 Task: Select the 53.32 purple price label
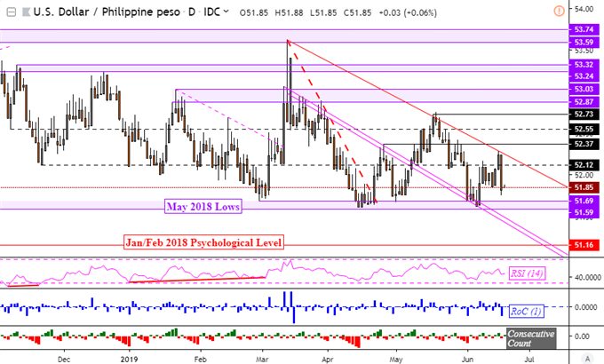click(584, 64)
